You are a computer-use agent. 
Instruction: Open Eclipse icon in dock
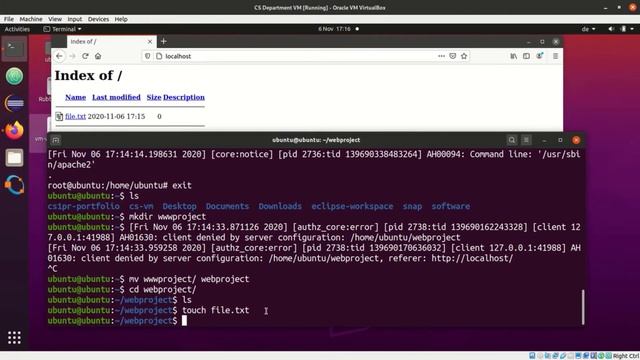(14, 103)
